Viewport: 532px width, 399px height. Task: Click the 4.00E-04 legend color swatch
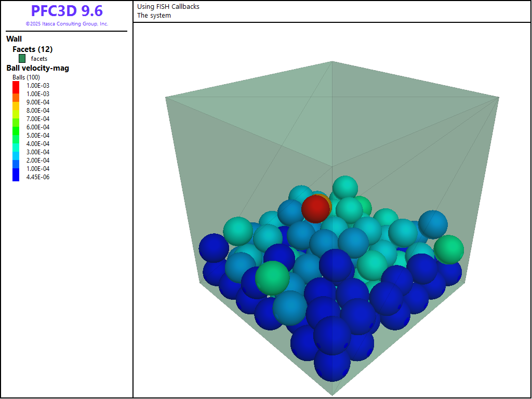(x=16, y=144)
